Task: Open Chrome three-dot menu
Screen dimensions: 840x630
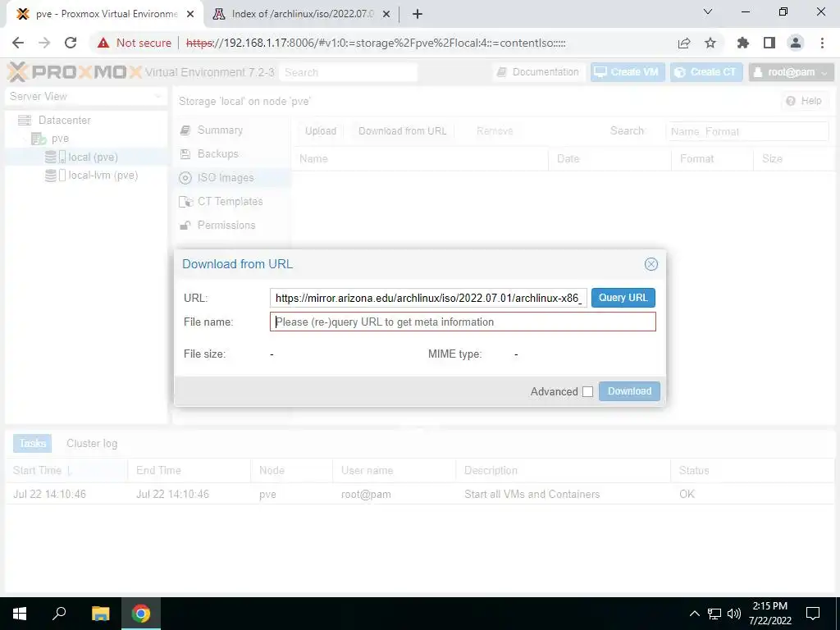Action: click(x=822, y=43)
